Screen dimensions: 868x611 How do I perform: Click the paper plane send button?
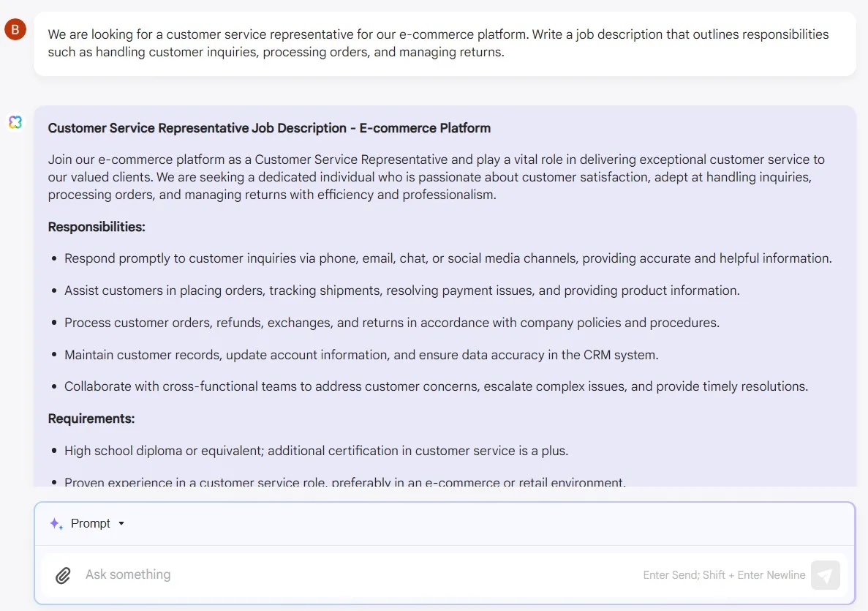point(826,575)
